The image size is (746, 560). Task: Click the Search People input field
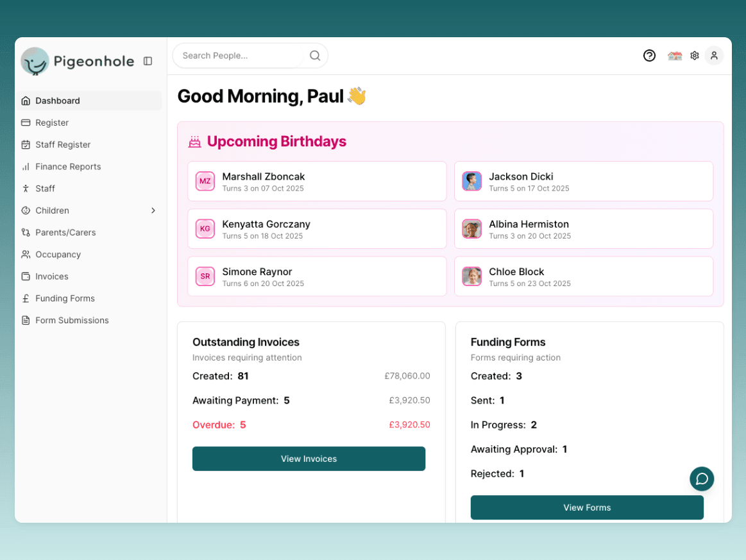click(241, 56)
